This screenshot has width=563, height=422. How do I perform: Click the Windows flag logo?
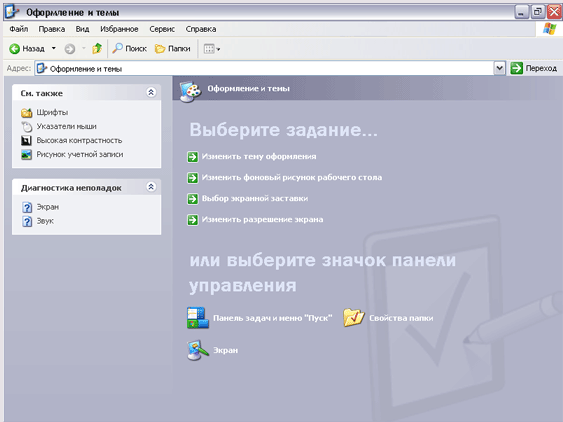(x=549, y=29)
